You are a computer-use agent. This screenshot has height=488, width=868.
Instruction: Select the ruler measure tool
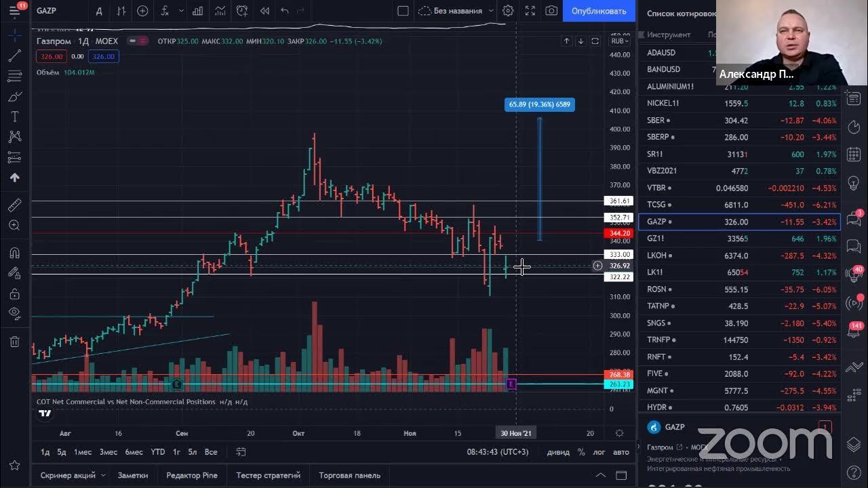pyautogui.click(x=14, y=205)
